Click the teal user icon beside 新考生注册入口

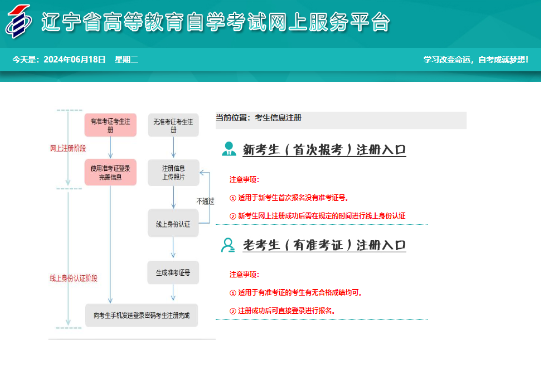(229, 149)
